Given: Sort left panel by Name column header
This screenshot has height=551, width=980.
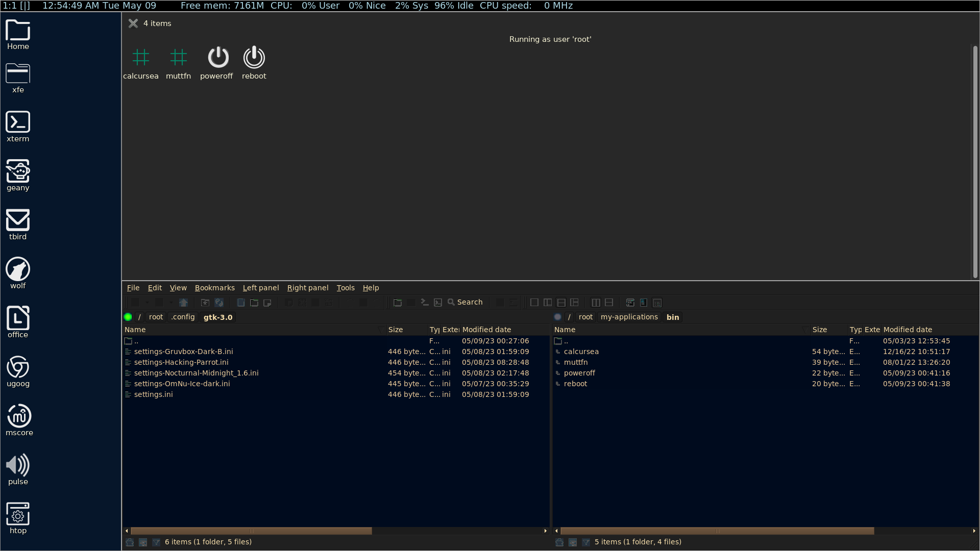Looking at the screenshot, I should pos(135,330).
